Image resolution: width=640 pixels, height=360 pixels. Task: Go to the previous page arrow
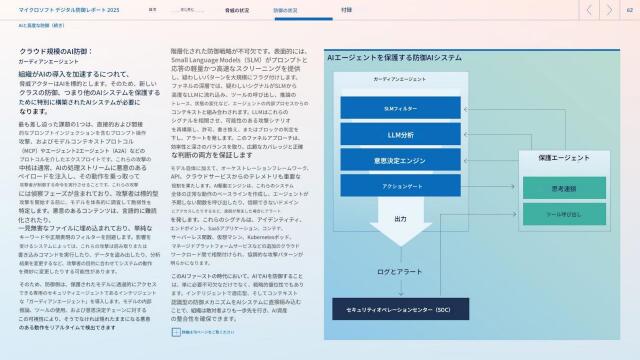[589, 10]
